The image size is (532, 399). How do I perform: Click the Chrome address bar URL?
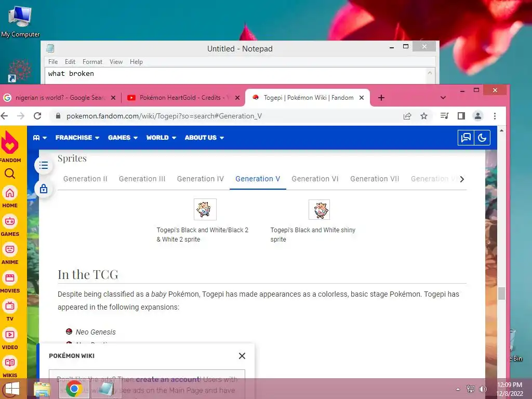pyautogui.click(x=164, y=116)
